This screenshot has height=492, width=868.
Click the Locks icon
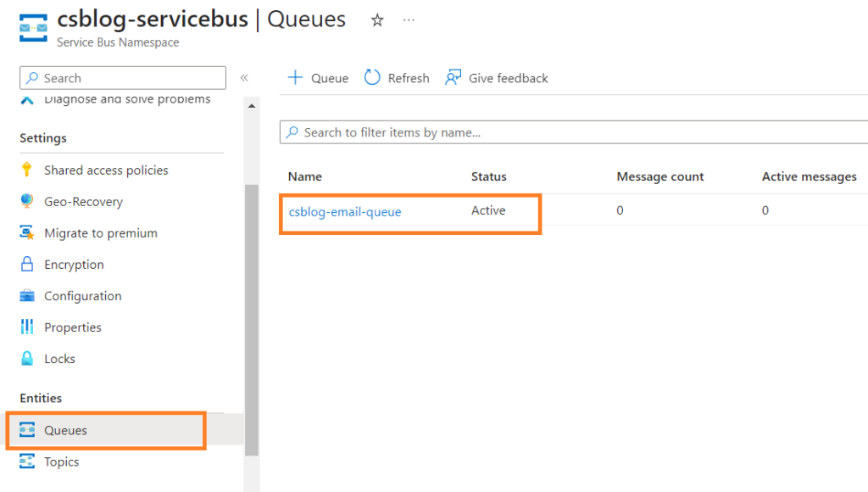27,359
